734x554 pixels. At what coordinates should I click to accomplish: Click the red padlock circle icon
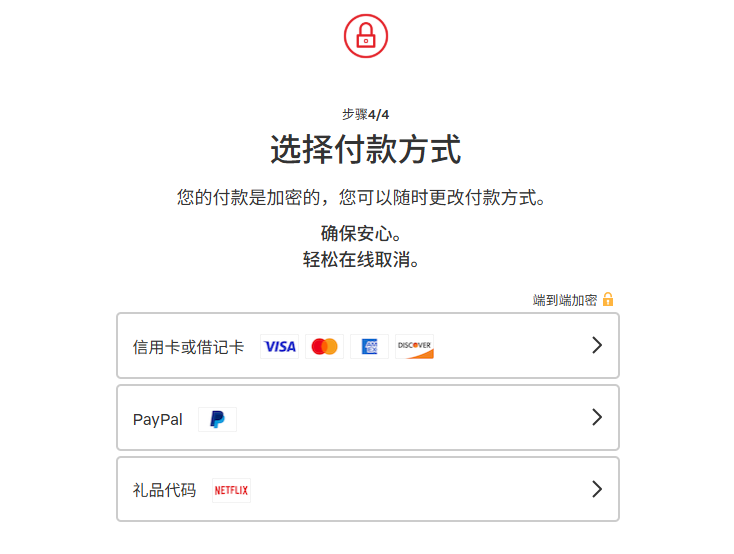click(366, 36)
